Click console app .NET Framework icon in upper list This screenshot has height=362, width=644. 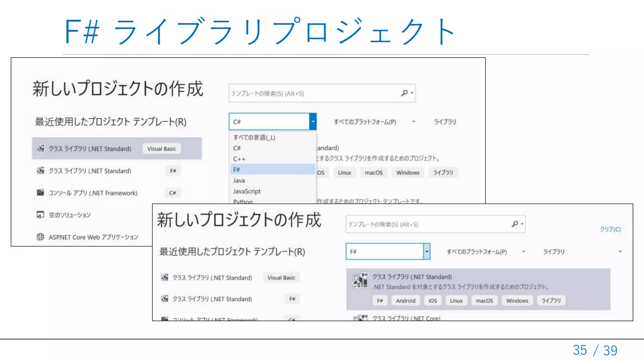41,193
